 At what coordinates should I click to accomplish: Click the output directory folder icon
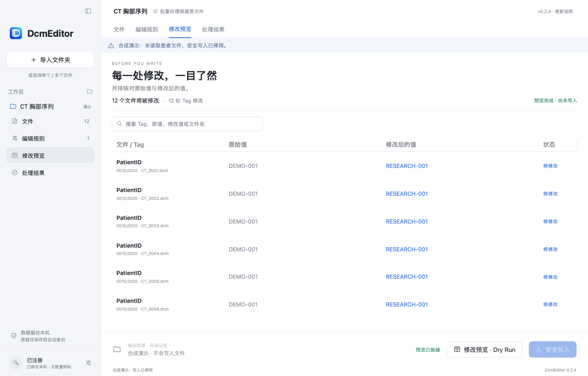pyautogui.click(x=117, y=349)
